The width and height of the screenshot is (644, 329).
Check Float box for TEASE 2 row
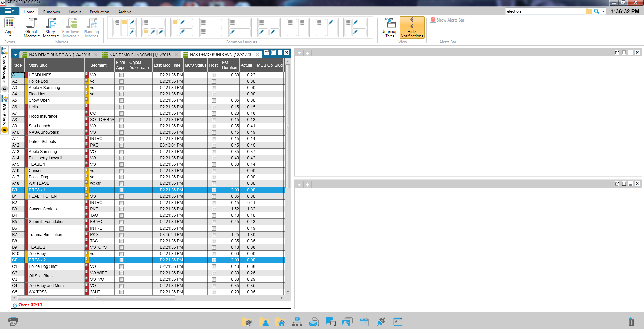214,248
